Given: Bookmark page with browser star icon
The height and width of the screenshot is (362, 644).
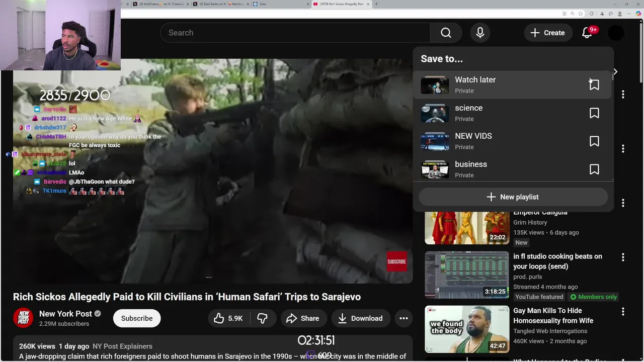Looking at the screenshot, I should pyautogui.click(x=581, y=14).
